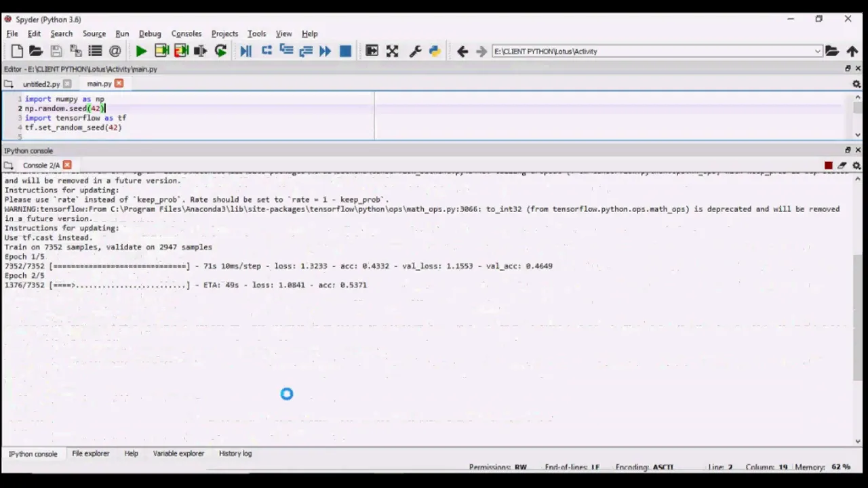Select the main.py editor tab

[x=99, y=84]
